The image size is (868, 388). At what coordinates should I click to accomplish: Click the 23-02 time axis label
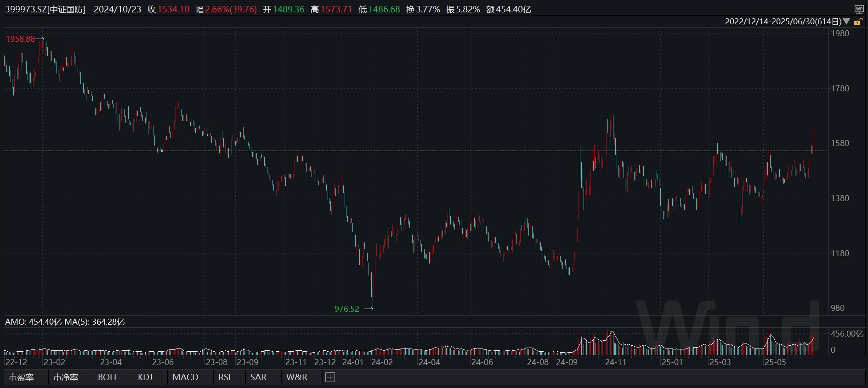pyautogui.click(x=55, y=362)
